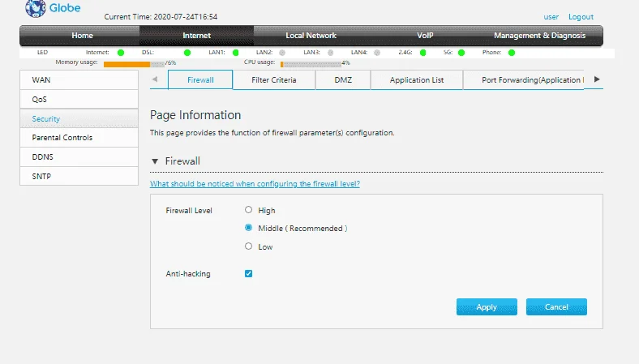
Task: Click the LAN1 green status LED
Action: (235, 53)
